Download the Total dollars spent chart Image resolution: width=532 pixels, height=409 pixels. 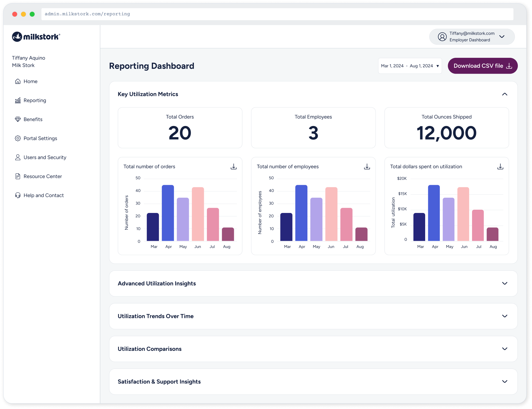(500, 167)
